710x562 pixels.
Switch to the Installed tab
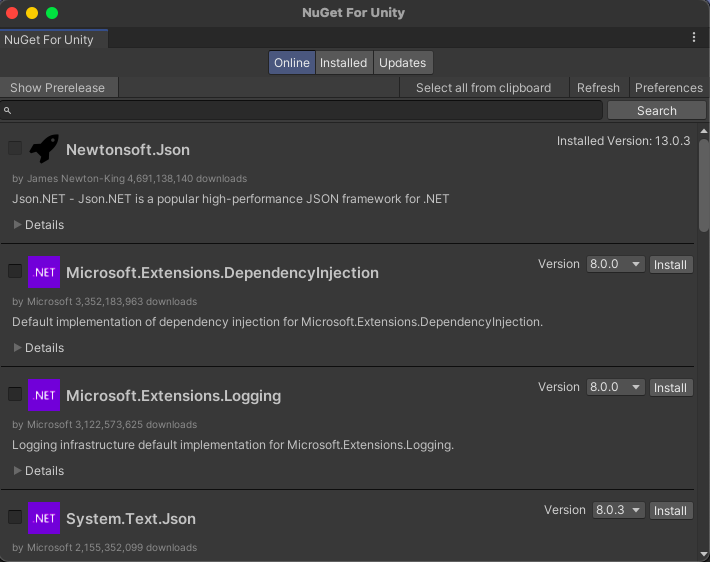pos(344,62)
